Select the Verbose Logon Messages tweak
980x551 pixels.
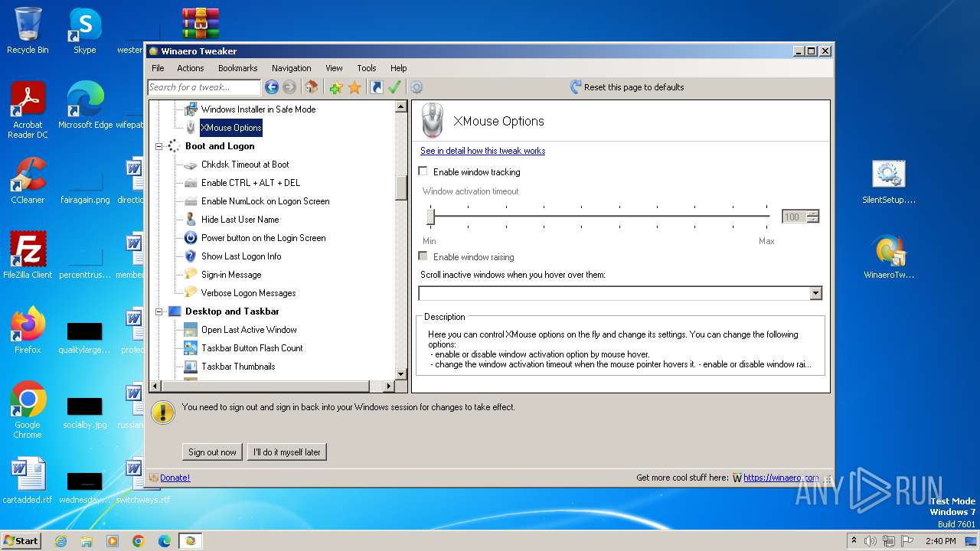click(x=248, y=293)
